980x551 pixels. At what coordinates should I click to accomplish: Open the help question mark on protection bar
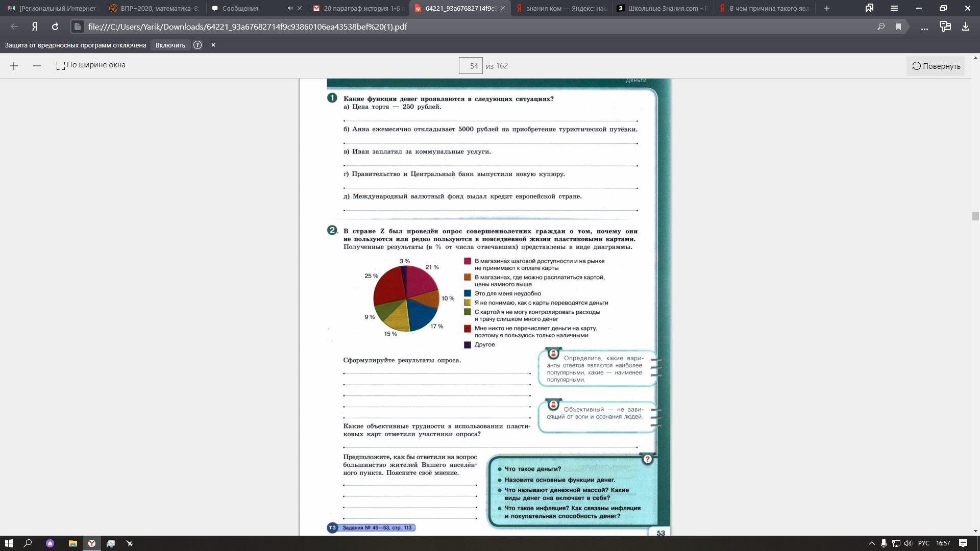coord(198,45)
